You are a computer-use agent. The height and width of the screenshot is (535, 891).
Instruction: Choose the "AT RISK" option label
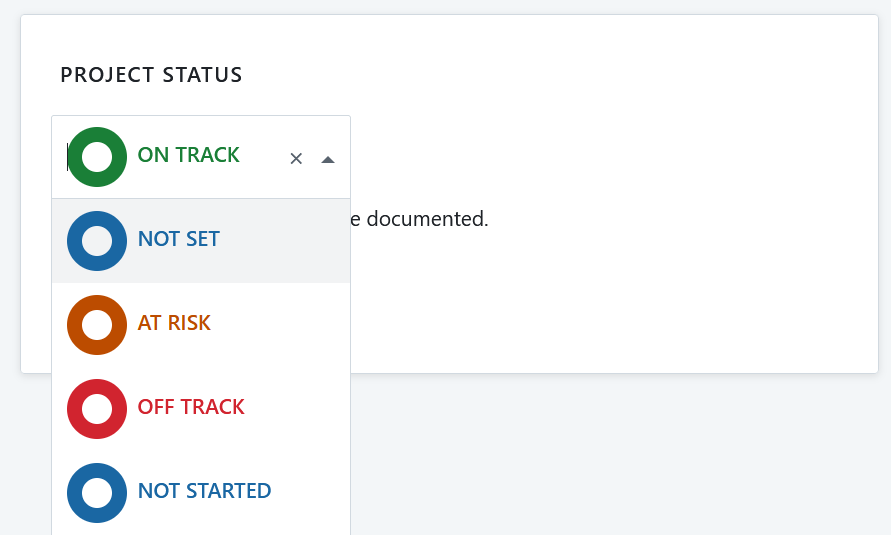174,323
